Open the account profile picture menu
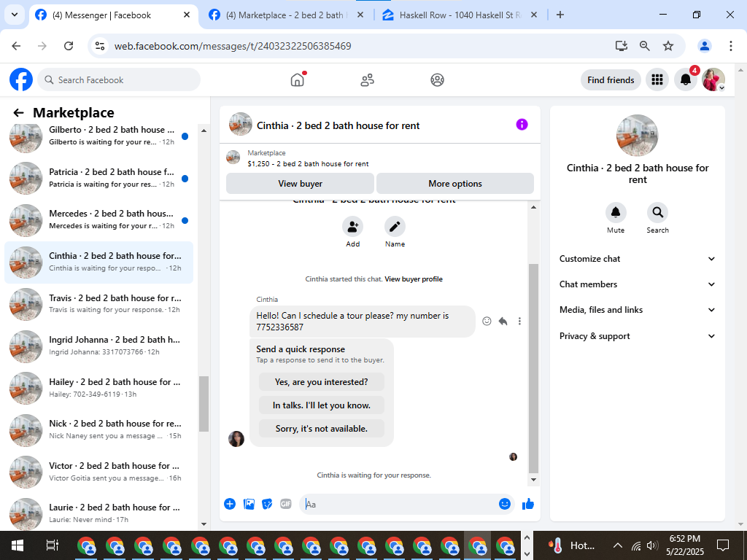The width and height of the screenshot is (747, 560). pyautogui.click(x=713, y=79)
